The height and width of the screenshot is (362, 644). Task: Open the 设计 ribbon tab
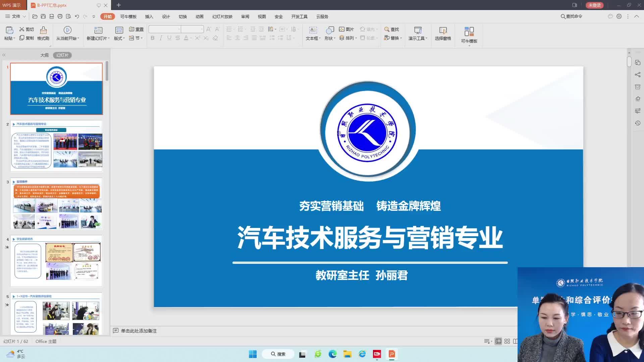(166, 16)
